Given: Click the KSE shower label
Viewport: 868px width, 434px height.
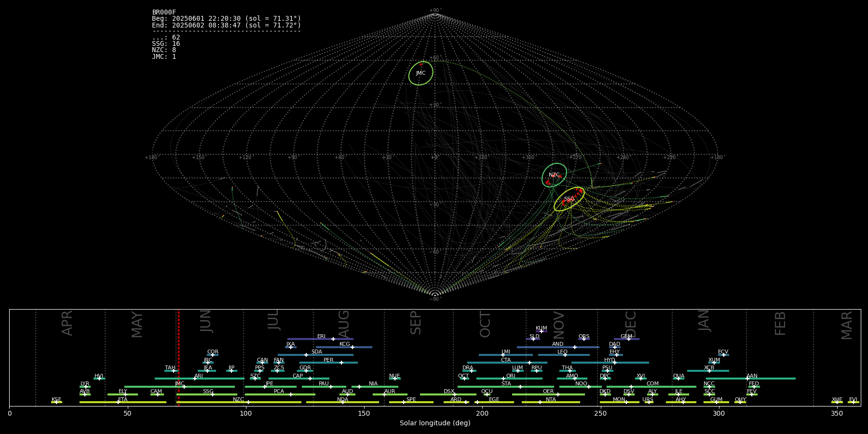Looking at the screenshot, I should tap(56, 400).
